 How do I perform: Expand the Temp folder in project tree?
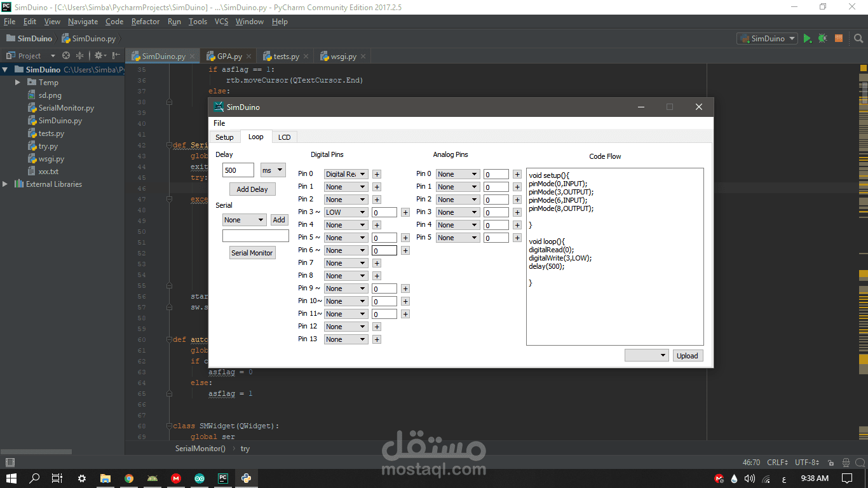(18, 83)
